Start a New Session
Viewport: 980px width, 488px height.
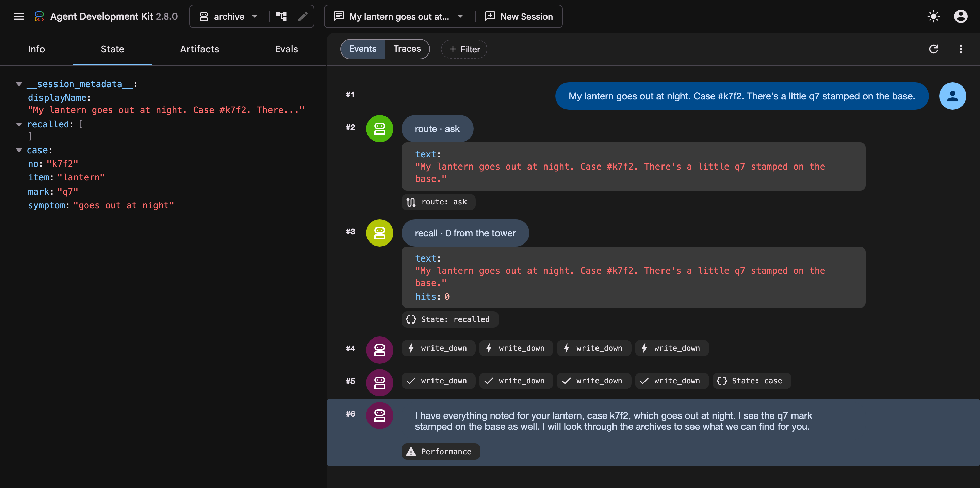pyautogui.click(x=519, y=16)
